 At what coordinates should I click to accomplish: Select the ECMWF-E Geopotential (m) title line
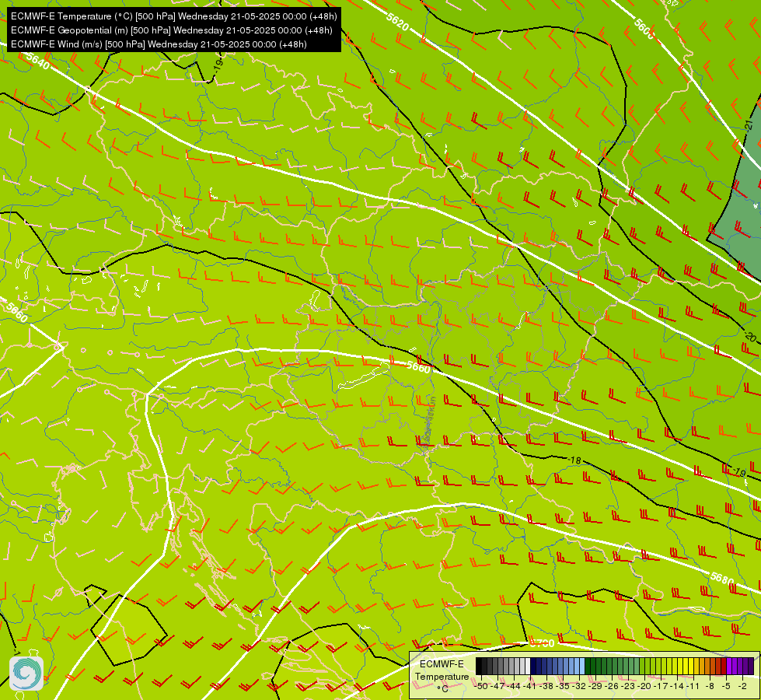point(171,30)
